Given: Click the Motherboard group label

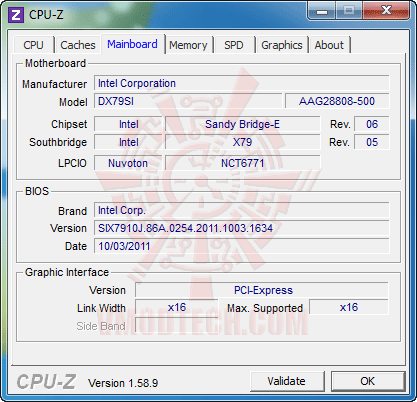Looking at the screenshot, I should point(56,63).
